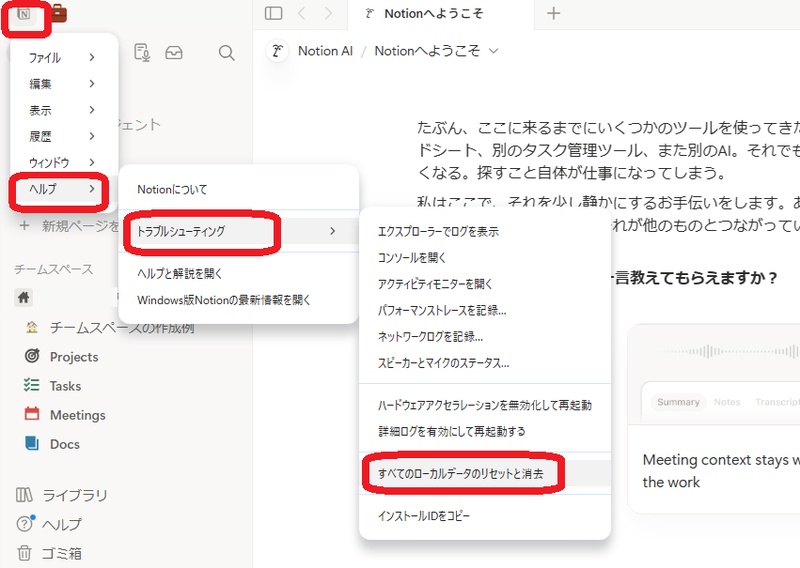Viewport: 800px width, 568px height.
Task: Click the Tasks checklist icon
Action: (32, 385)
